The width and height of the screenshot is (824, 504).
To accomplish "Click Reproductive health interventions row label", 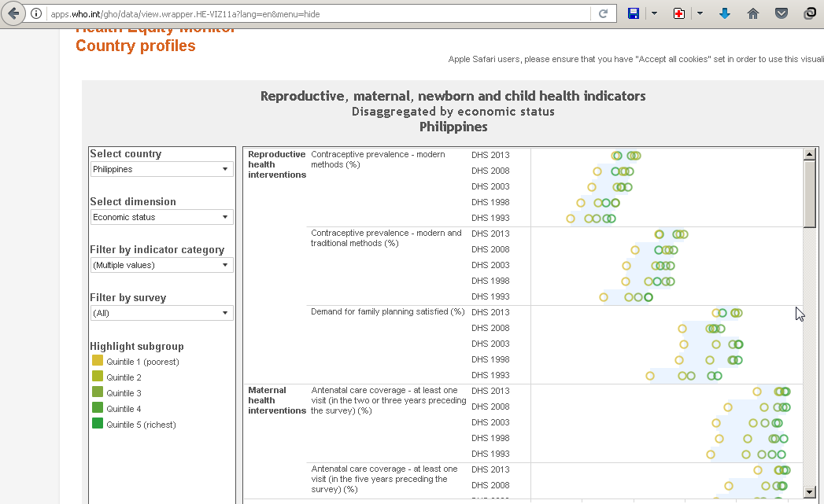I will click(277, 164).
